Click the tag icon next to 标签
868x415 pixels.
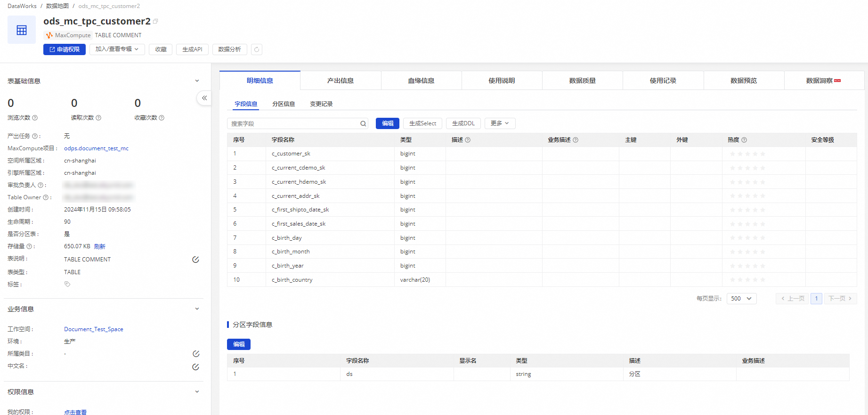point(67,284)
